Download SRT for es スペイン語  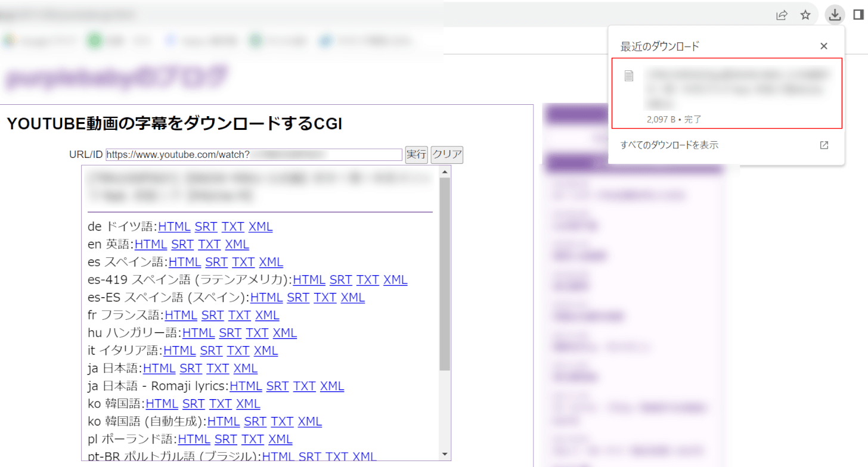point(216,262)
